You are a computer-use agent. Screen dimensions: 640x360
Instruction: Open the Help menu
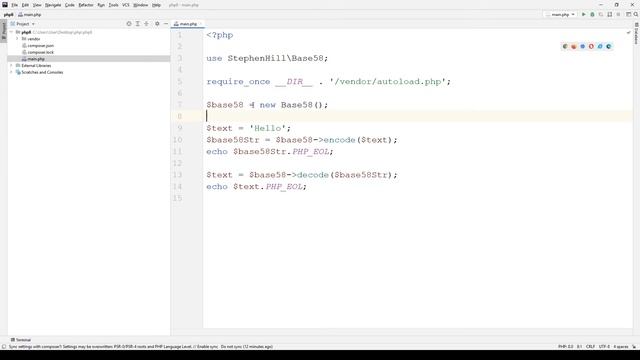(x=156, y=5)
